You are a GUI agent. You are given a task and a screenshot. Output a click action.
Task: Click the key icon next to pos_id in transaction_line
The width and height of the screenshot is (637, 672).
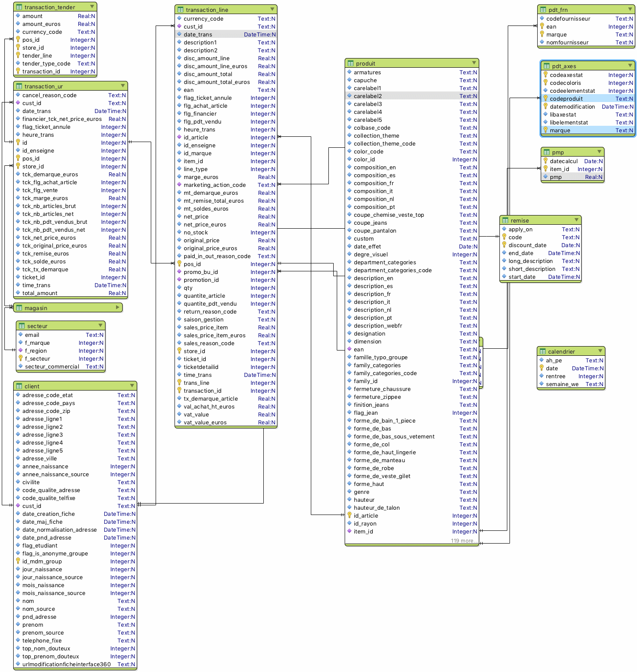point(180,264)
